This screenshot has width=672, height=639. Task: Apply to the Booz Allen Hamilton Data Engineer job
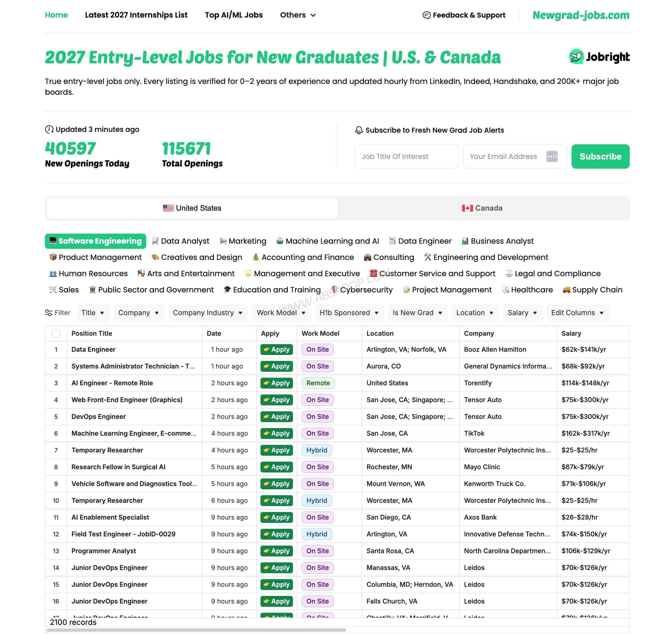(276, 350)
